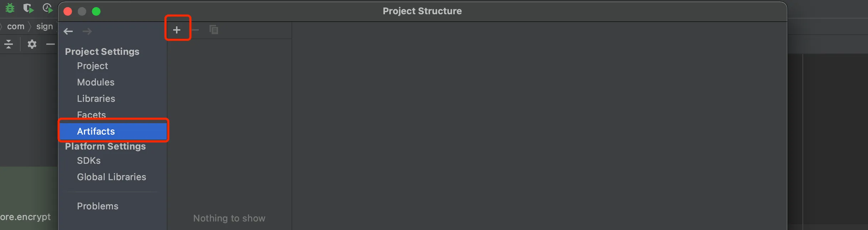Viewport: 868px width, 230px height.
Task: Click the 'sign' breadcrumb segment
Action: pos(45,26)
